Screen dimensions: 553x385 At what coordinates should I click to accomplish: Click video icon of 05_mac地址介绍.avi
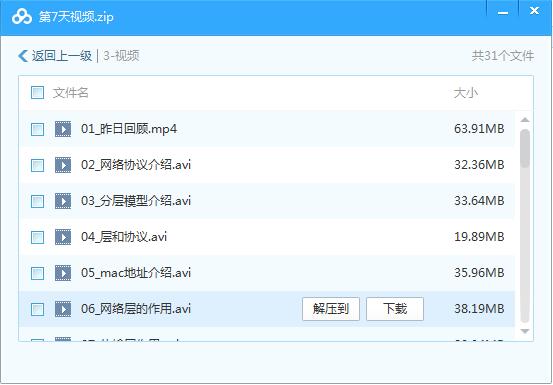(x=63, y=273)
